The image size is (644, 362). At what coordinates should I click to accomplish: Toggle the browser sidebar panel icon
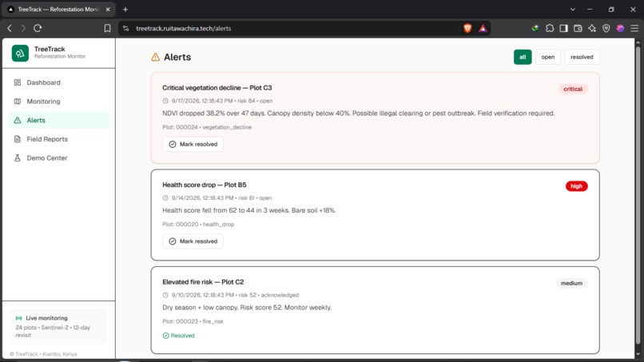pos(564,28)
